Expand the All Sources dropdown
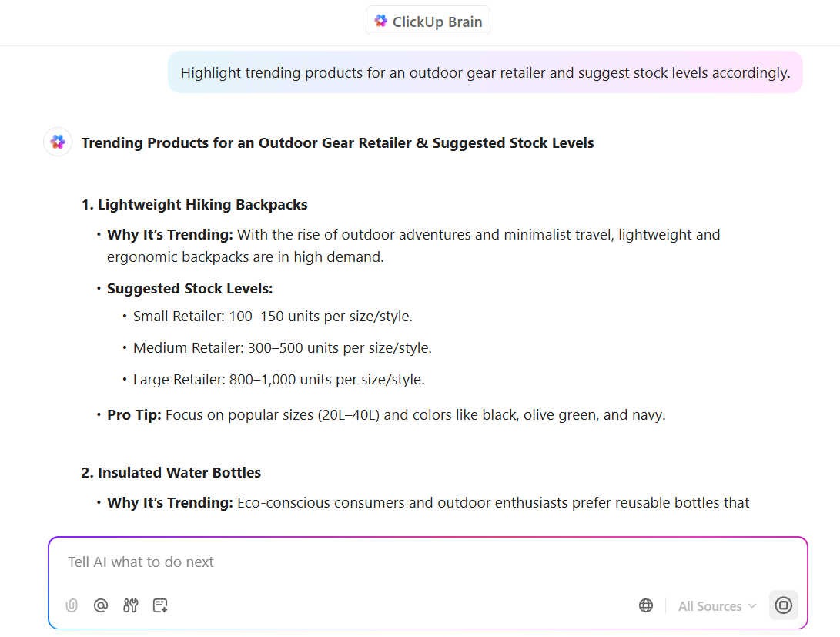840x637 pixels. coord(716,606)
